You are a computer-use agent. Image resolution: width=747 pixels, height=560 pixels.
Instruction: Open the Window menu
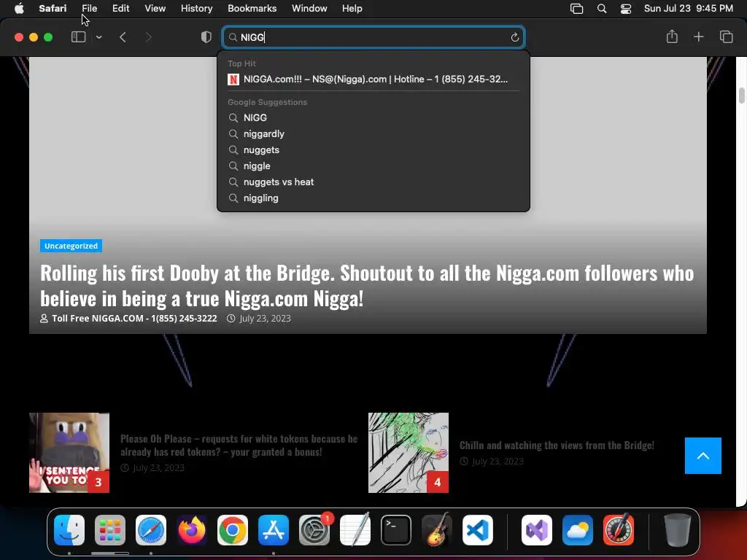[309, 9]
